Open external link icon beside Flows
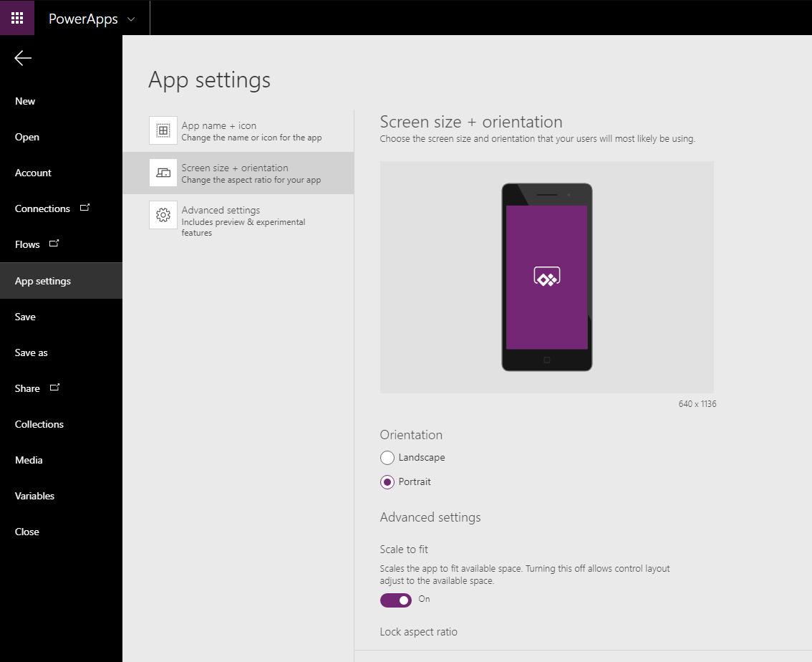The image size is (812, 662). point(54,244)
